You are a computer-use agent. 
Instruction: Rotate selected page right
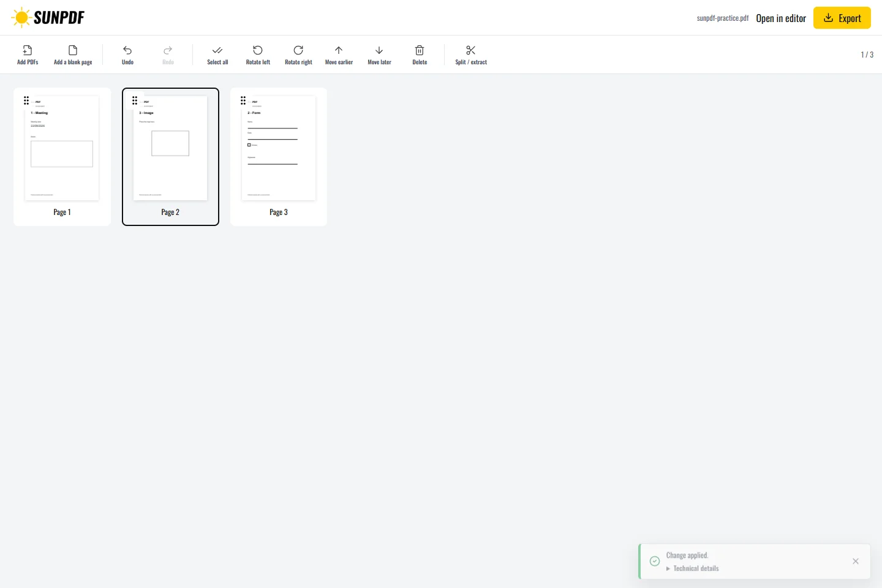pyautogui.click(x=298, y=55)
